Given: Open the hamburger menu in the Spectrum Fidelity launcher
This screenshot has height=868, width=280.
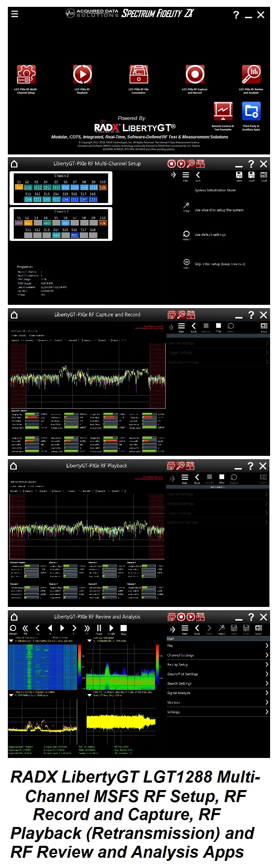Looking at the screenshot, I should point(15,14).
